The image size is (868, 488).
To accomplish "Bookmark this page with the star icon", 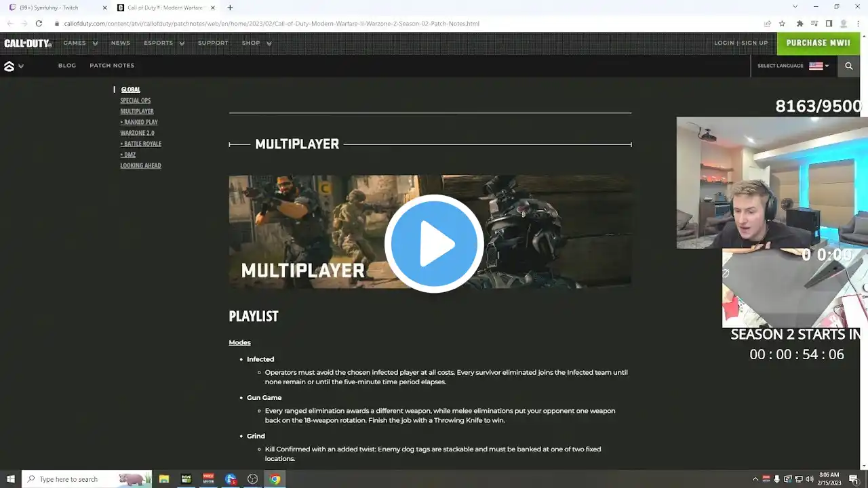I will click(x=782, y=24).
